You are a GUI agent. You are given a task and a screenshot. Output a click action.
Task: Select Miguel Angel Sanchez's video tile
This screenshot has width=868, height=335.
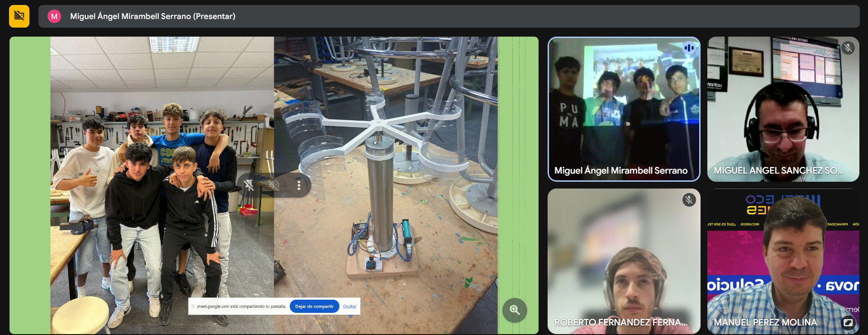783,109
